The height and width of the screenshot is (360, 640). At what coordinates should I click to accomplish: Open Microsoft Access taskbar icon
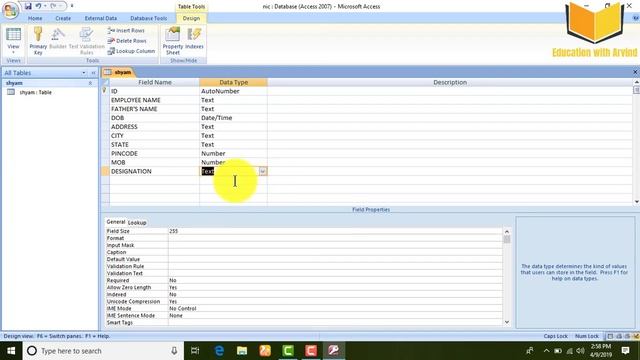333,351
